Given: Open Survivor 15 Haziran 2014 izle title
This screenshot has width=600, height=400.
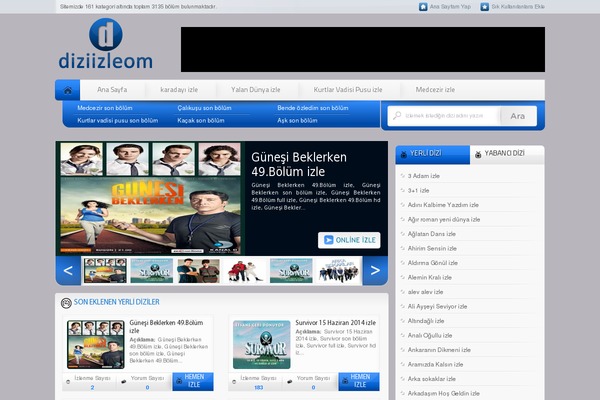Looking at the screenshot, I should [335, 323].
